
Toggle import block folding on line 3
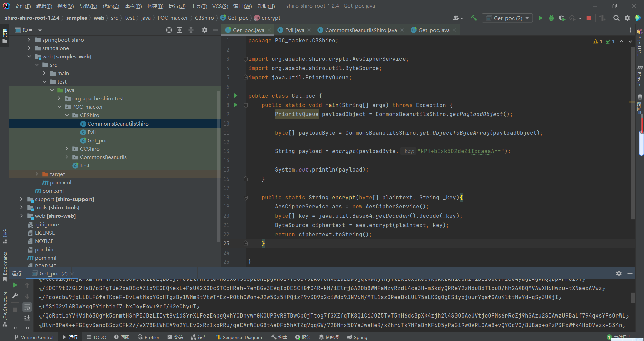tap(246, 59)
